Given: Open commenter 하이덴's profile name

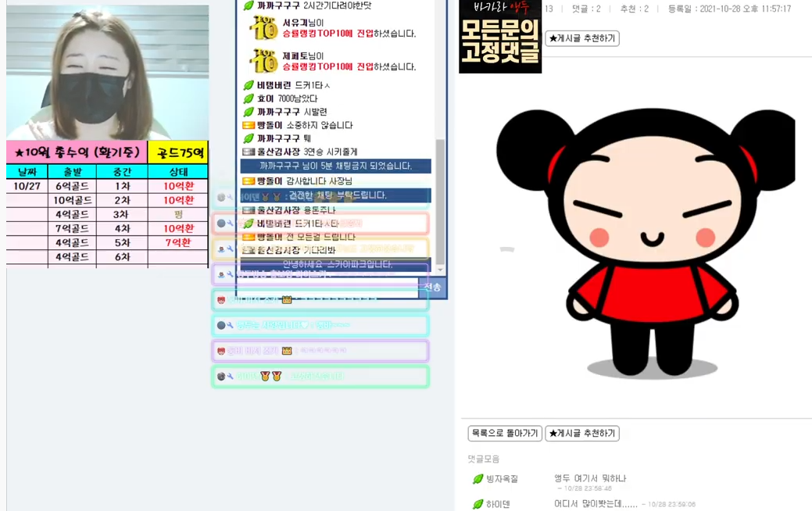Looking at the screenshot, I should [x=498, y=504].
